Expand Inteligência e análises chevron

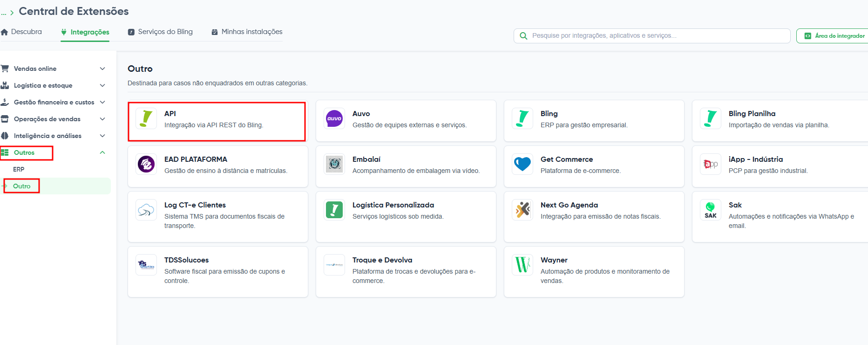pos(102,136)
